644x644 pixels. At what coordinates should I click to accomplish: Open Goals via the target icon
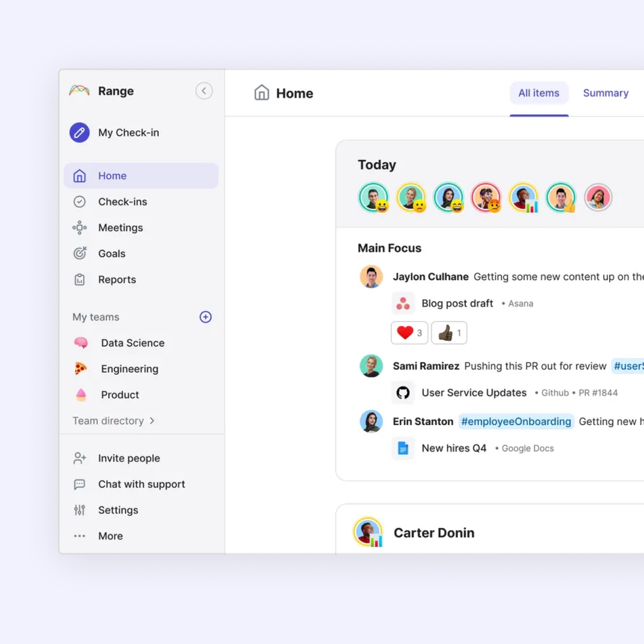click(x=79, y=253)
